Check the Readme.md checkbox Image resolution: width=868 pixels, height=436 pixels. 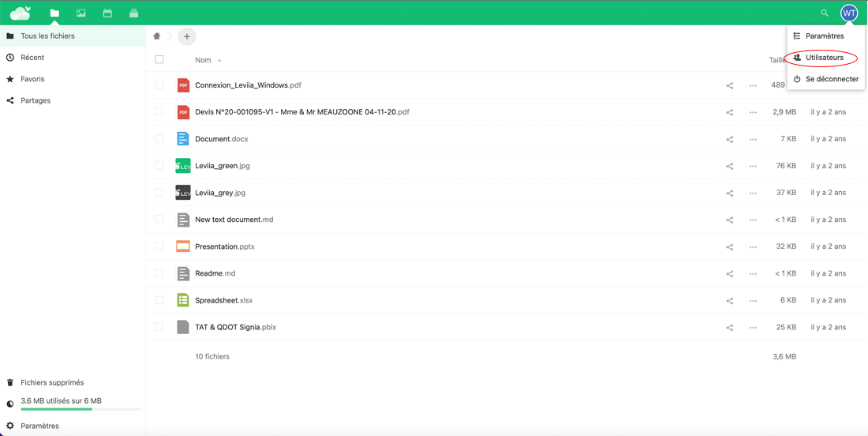(159, 273)
